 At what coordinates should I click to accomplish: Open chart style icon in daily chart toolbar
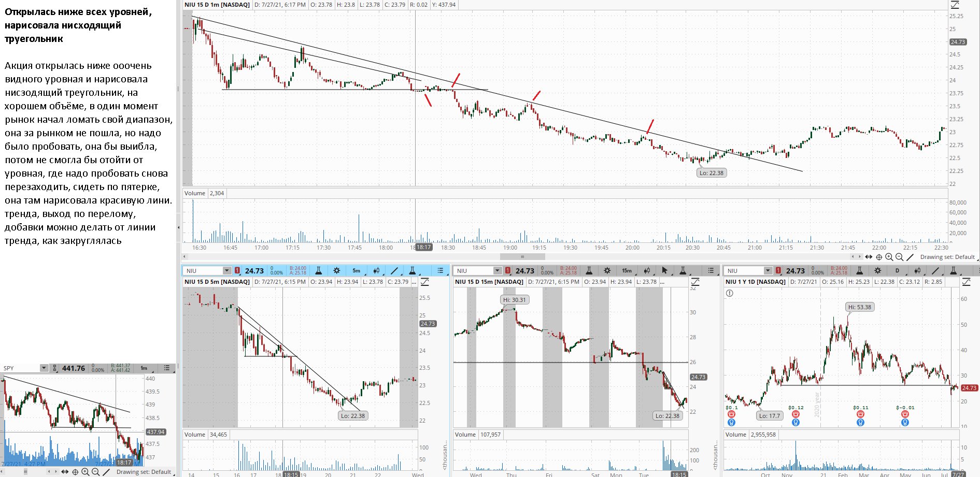point(918,270)
